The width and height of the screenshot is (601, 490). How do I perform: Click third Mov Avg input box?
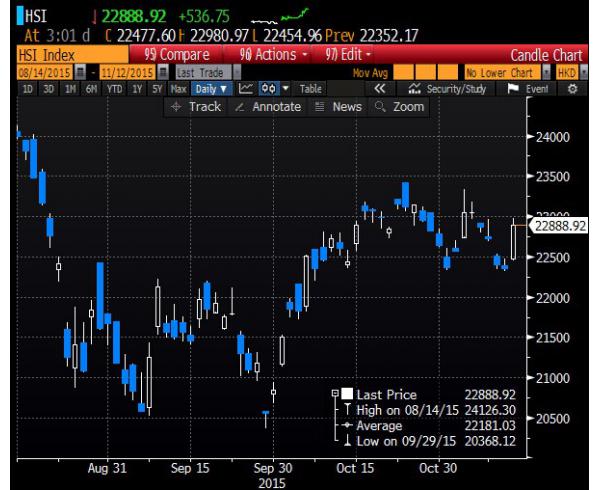coord(448,72)
